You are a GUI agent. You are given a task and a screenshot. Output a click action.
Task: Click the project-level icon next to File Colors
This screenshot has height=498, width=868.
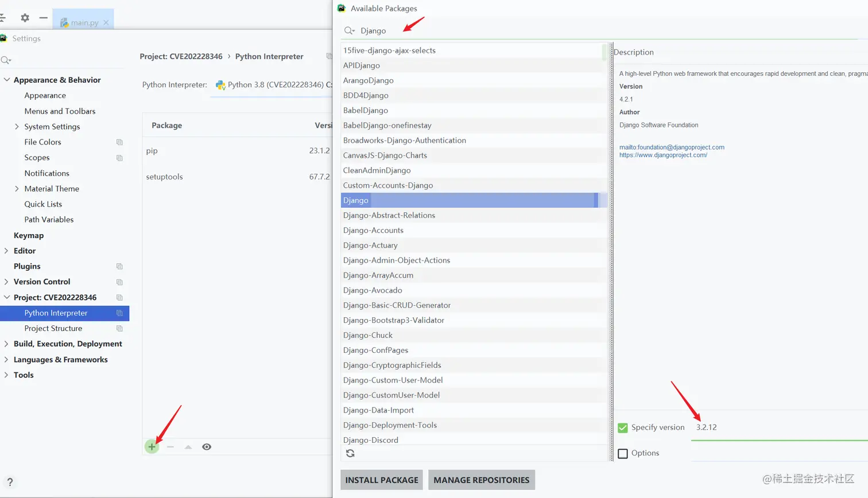119,142
